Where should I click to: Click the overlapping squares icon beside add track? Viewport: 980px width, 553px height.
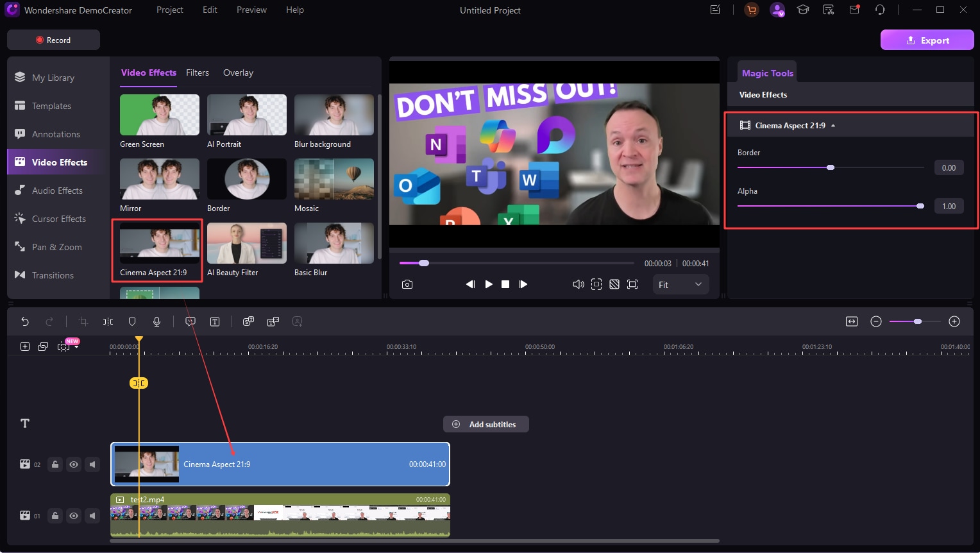(43, 346)
